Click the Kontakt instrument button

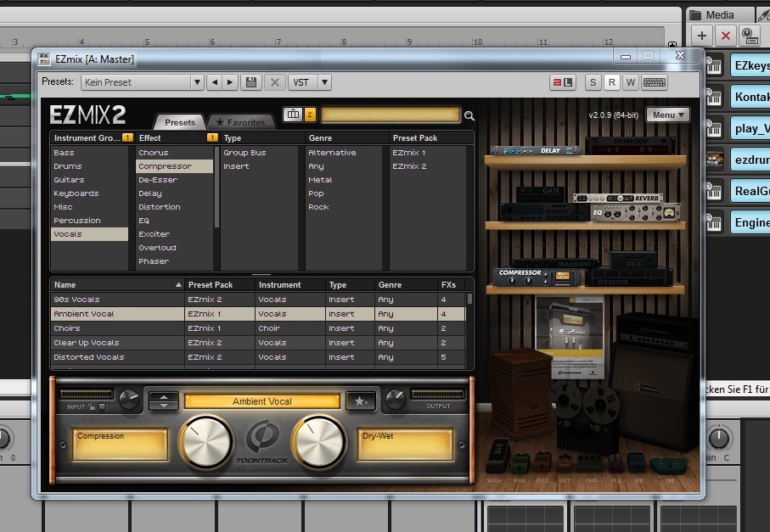tap(750, 98)
